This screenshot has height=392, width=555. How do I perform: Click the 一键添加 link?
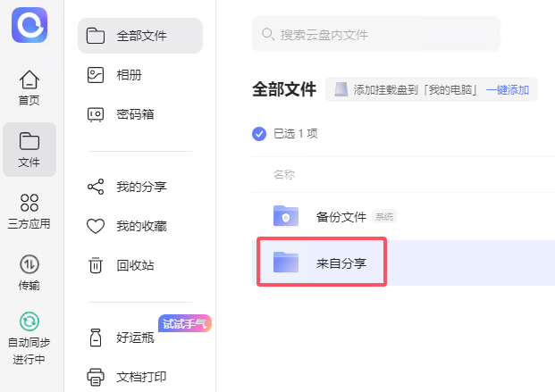pyautogui.click(x=508, y=89)
